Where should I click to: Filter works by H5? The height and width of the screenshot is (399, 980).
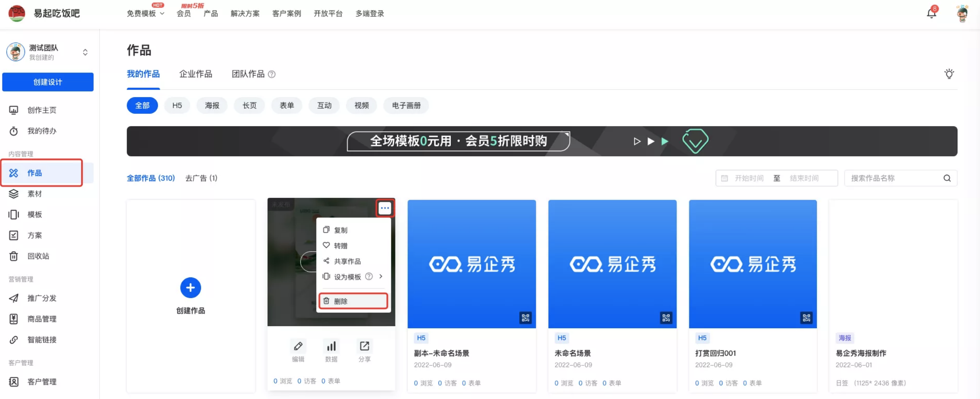tap(177, 105)
